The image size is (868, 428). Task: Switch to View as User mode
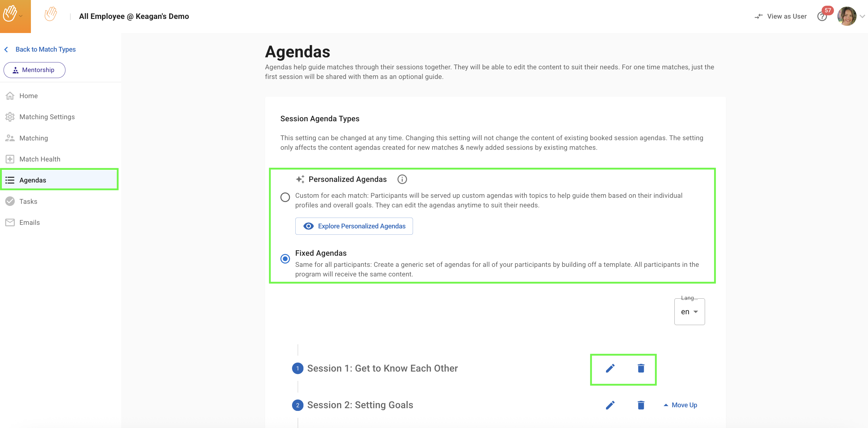point(780,17)
